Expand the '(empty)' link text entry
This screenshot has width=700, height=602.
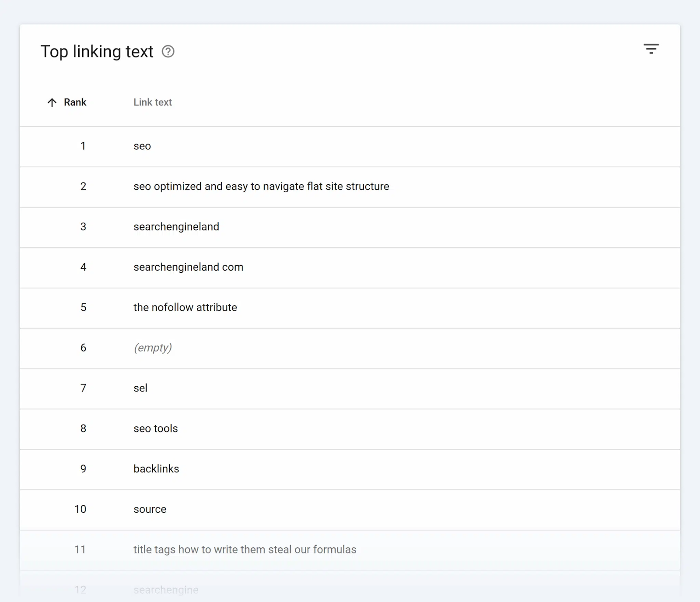pos(153,348)
